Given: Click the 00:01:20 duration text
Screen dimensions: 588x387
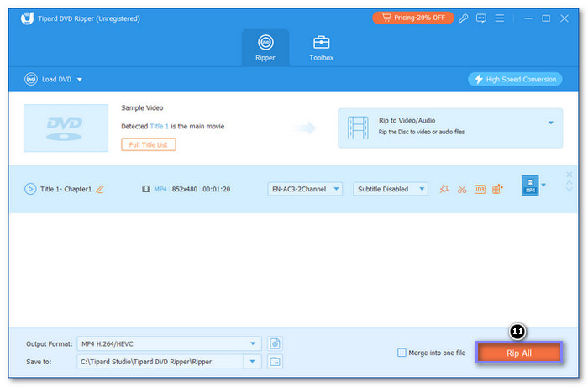Looking at the screenshot, I should click(x=217, y=189).
